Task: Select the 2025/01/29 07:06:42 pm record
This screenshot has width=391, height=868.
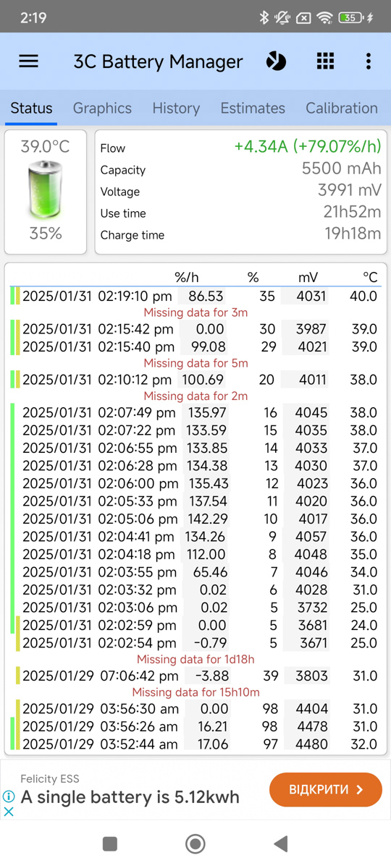Action: pos(195,676)
